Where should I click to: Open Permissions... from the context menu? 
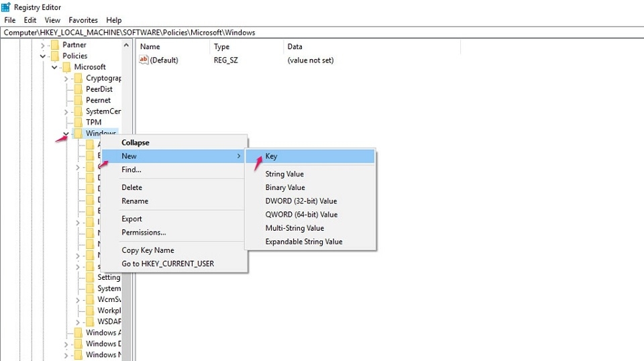(144, 232)
